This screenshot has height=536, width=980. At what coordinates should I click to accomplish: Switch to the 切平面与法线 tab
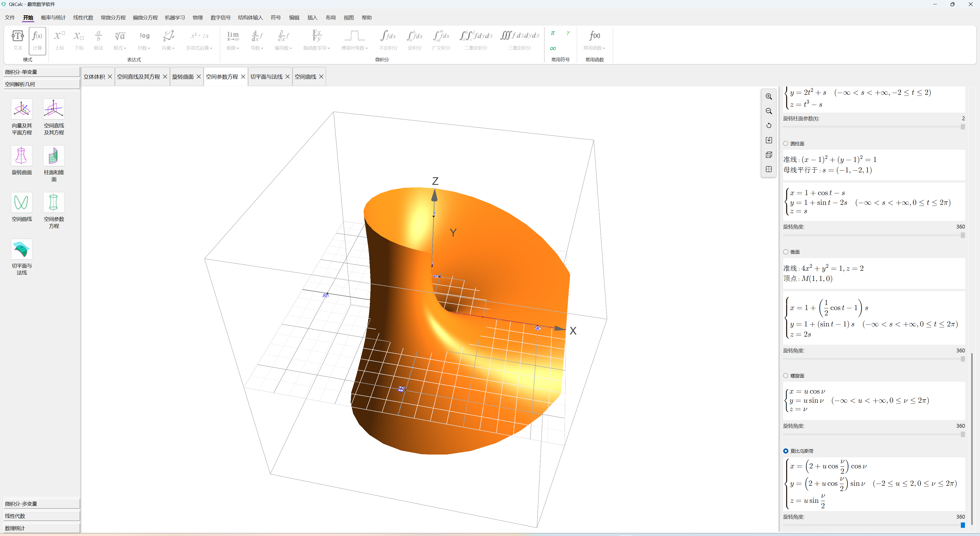tap(266, 77)
